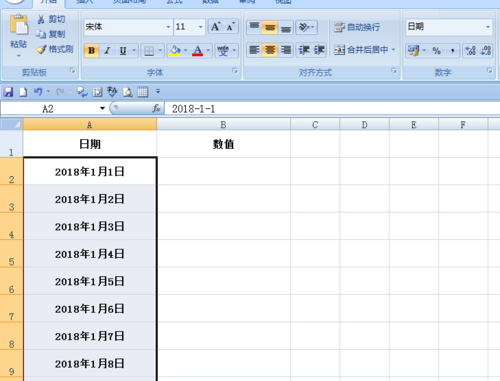This screenshot has height=381, width=500.
Task: Click cell containing 2018年1月7日
Action: [90, 336]
